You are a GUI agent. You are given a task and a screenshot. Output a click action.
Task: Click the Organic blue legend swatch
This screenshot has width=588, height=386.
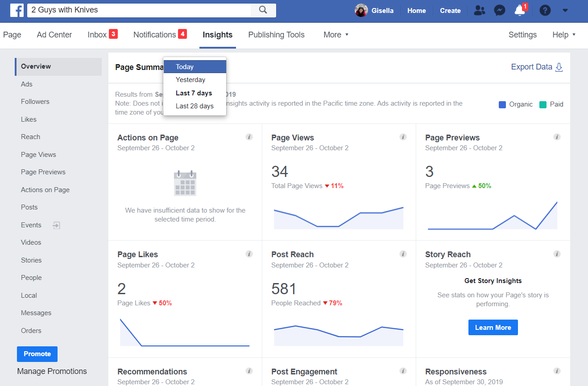502,105
